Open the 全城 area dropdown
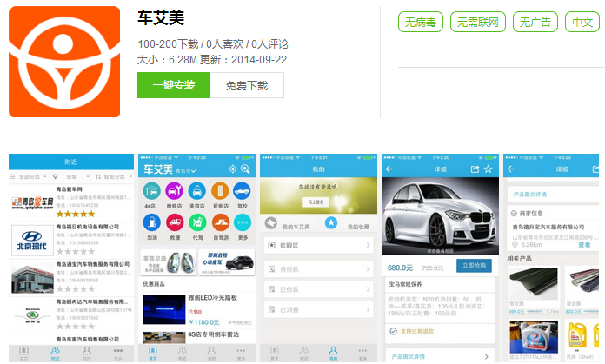605x364 pixels. tap(71, 176)
